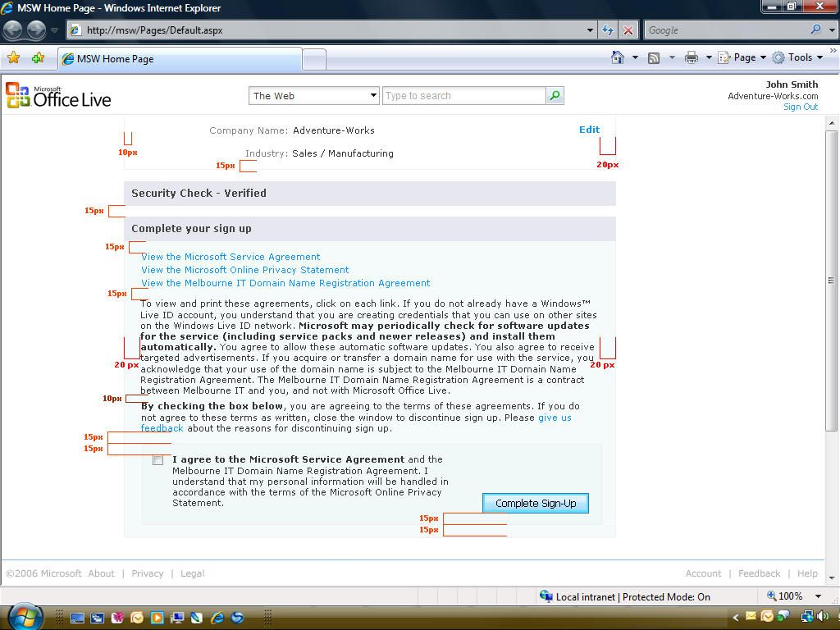
Task: Click the scrollbar down arrow
Action: (832, 578)
